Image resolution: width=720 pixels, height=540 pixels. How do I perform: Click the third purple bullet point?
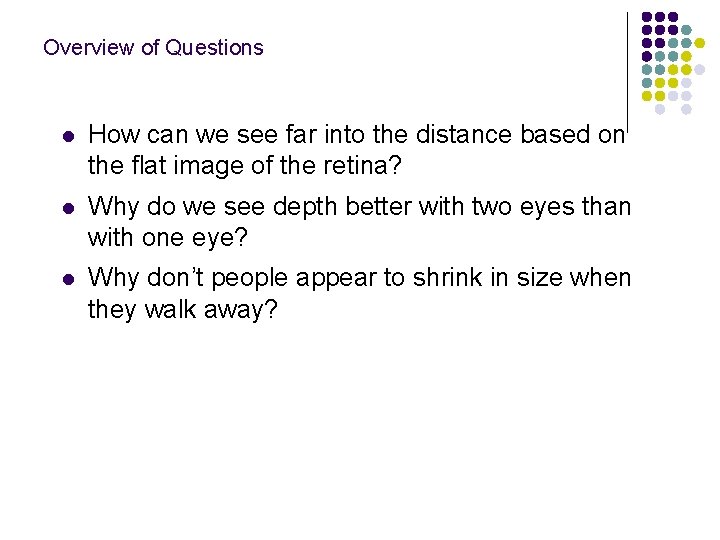point(68,280)
